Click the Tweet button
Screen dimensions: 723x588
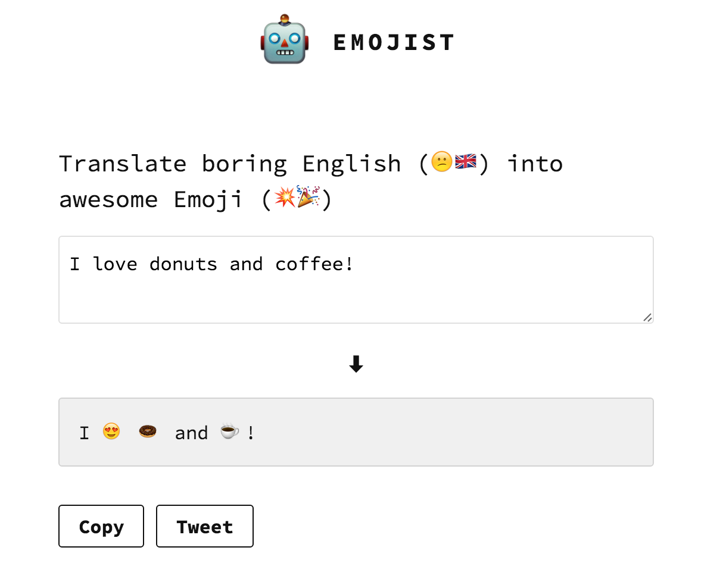click(204, 526)
